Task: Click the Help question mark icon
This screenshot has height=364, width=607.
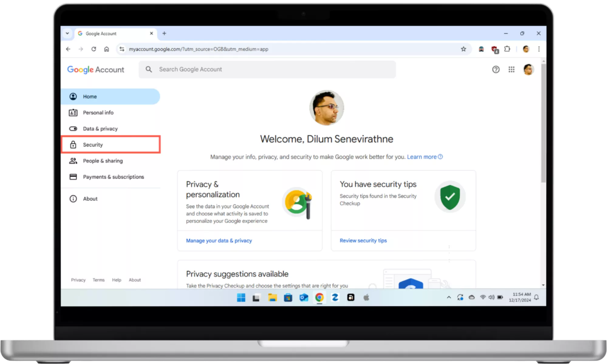Action: pyautogui.click(x=496, y=69)
